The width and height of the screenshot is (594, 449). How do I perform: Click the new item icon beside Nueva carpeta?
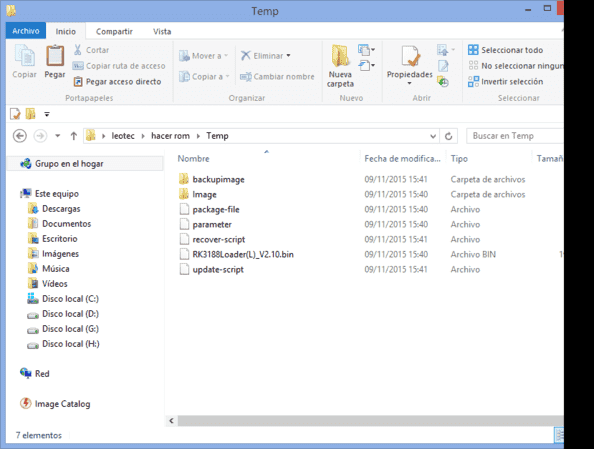[x=366, y=50]
